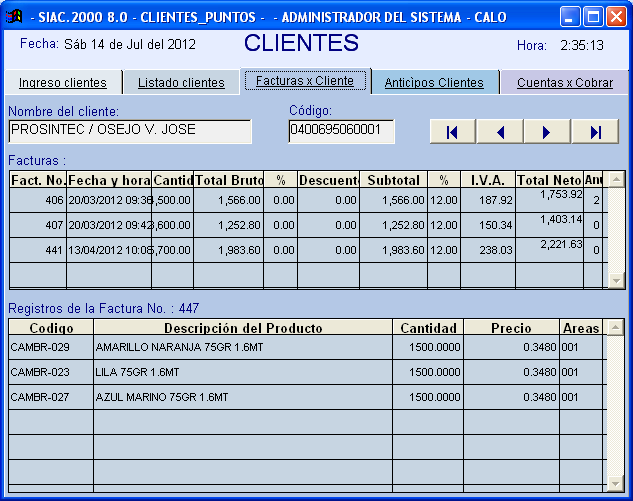
Task: Go to first client record button
Action: [x=453, y=132]
